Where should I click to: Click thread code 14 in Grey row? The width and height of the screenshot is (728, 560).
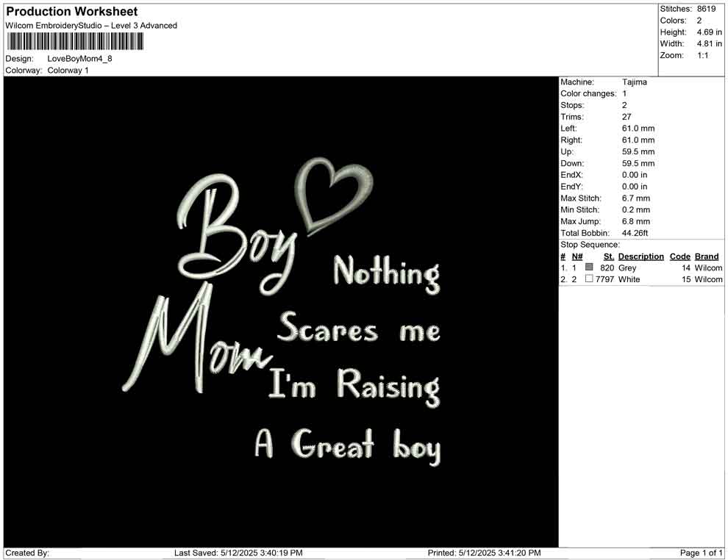(x=686, y=268)
